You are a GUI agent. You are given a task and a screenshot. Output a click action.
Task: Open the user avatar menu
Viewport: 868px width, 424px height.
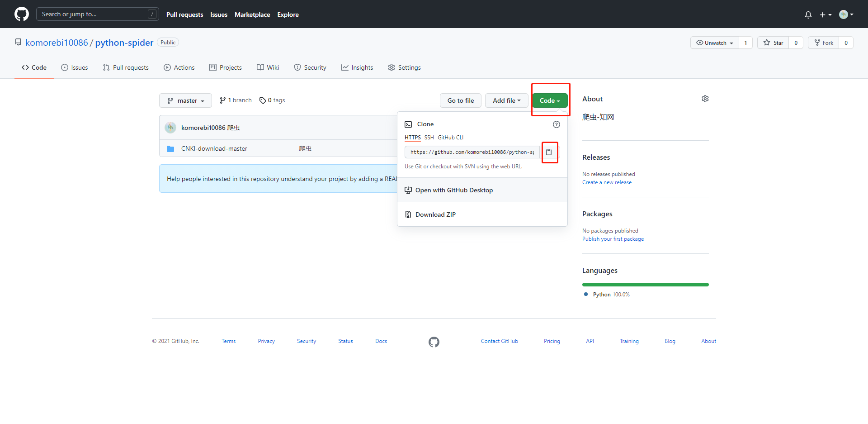846,14
